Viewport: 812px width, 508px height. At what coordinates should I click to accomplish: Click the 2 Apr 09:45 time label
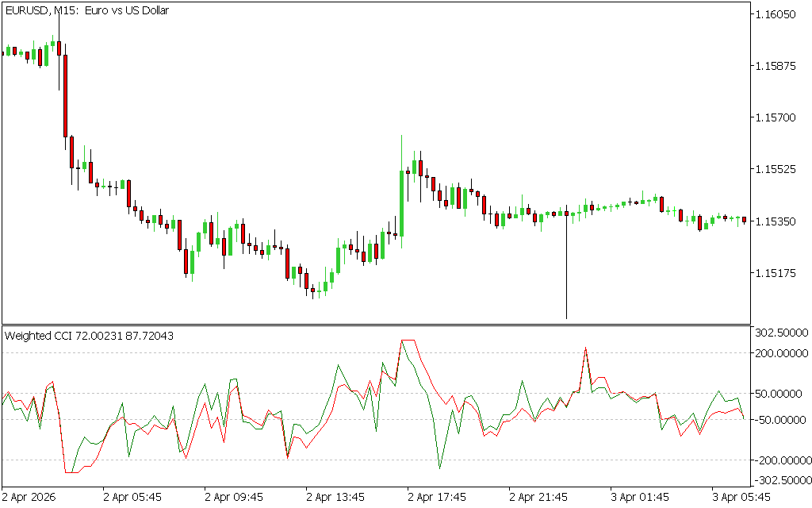pos(234,497)
